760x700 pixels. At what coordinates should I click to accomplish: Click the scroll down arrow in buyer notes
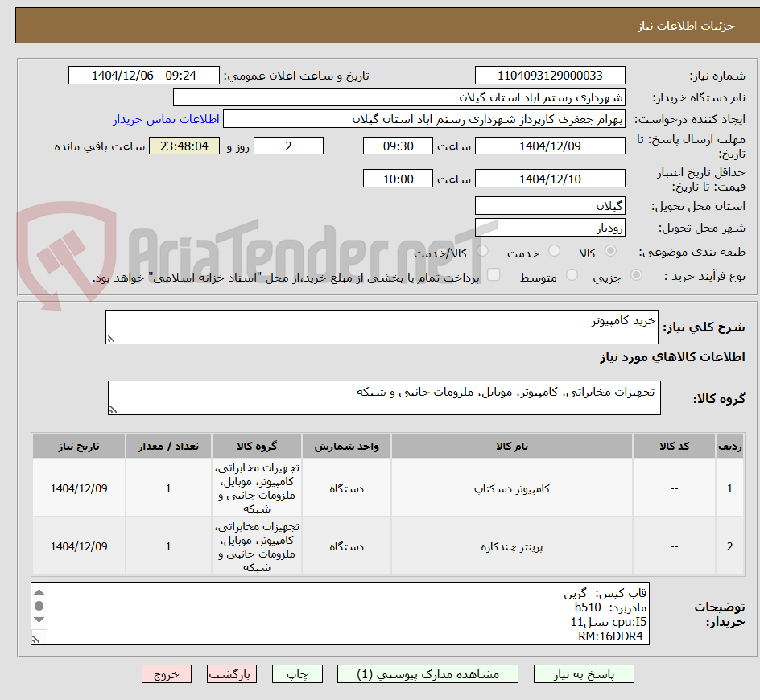39,620
